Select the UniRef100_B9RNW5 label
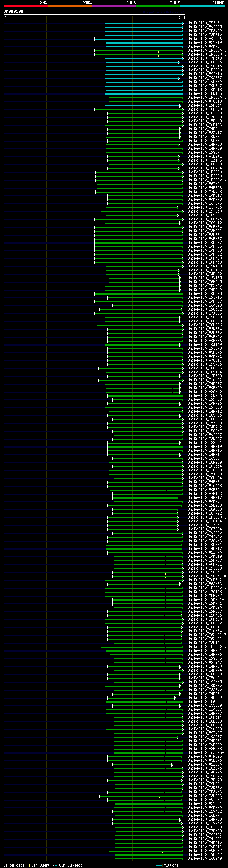The image size is (228, 868). pos(204,66)
